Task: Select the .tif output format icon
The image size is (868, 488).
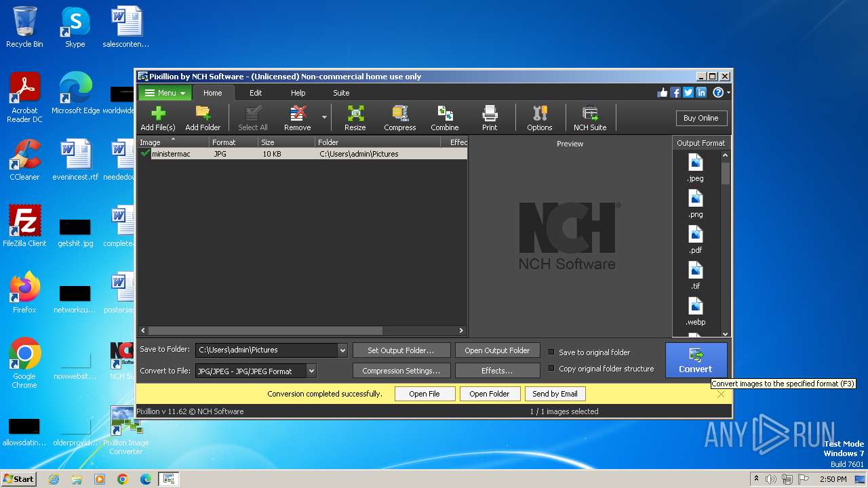Action: [x=696, y=276]
